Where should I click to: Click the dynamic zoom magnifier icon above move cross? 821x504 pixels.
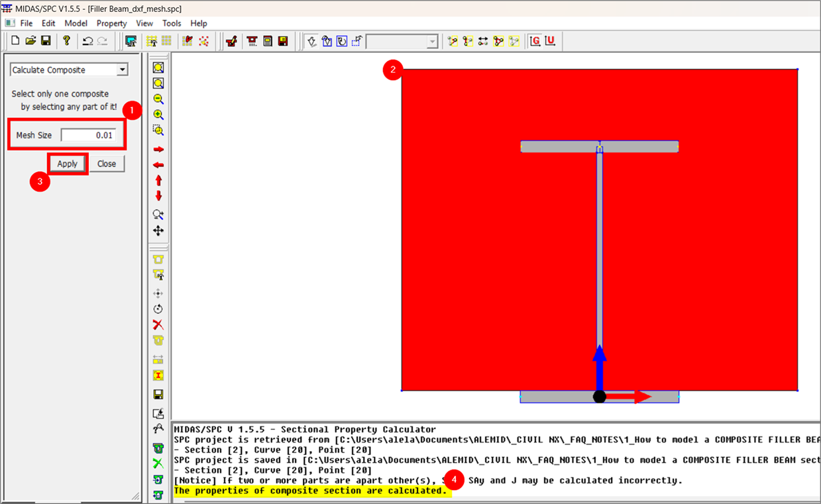click(x=158, y=215)
